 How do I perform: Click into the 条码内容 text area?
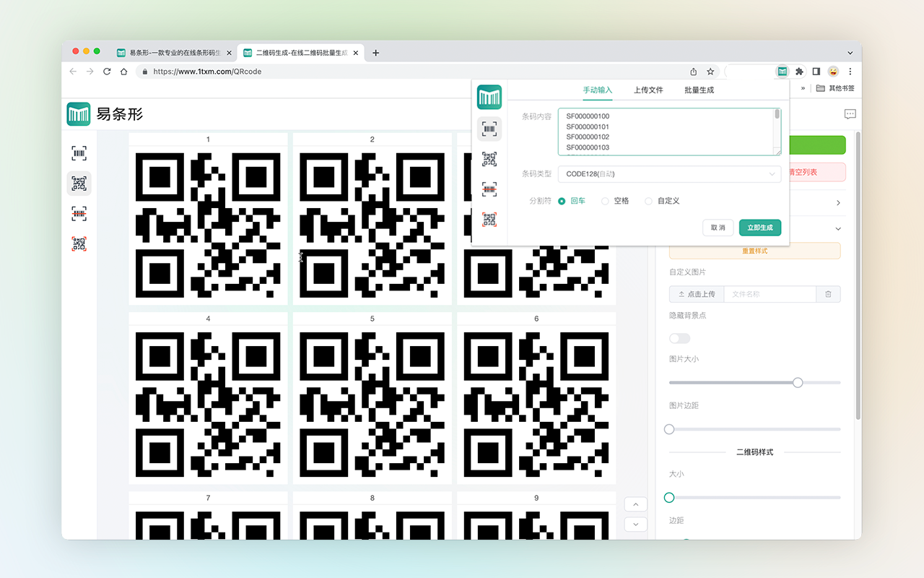669,131
